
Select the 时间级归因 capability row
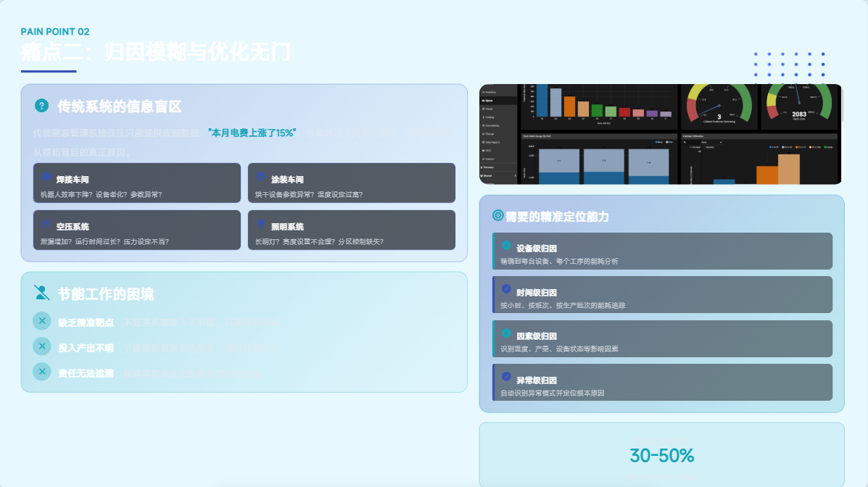coord(662,295)
